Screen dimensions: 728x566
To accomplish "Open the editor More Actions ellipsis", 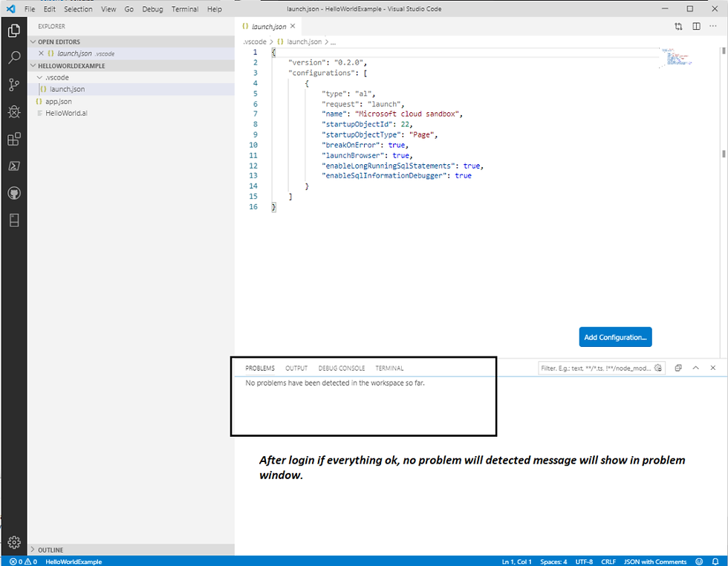I will point(712,27).
